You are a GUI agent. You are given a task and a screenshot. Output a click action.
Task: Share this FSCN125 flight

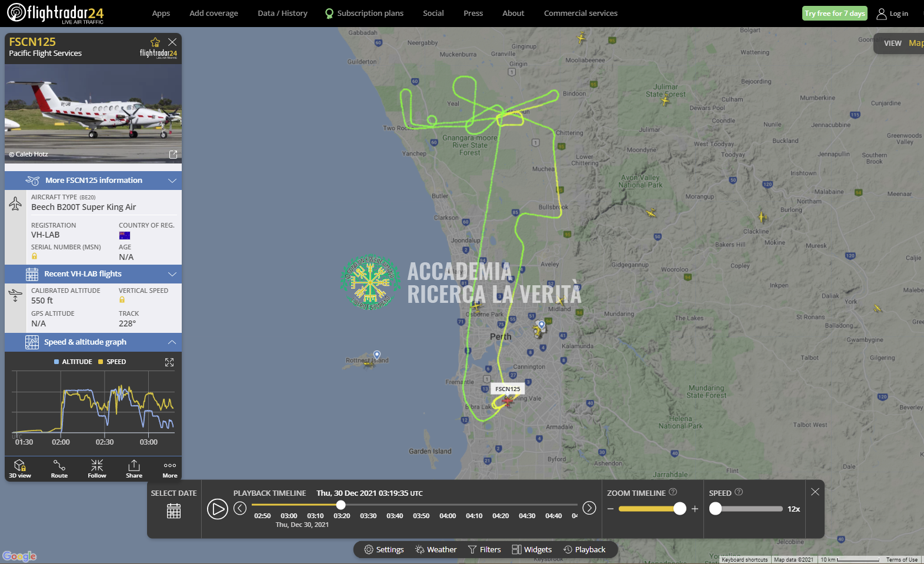134,468
